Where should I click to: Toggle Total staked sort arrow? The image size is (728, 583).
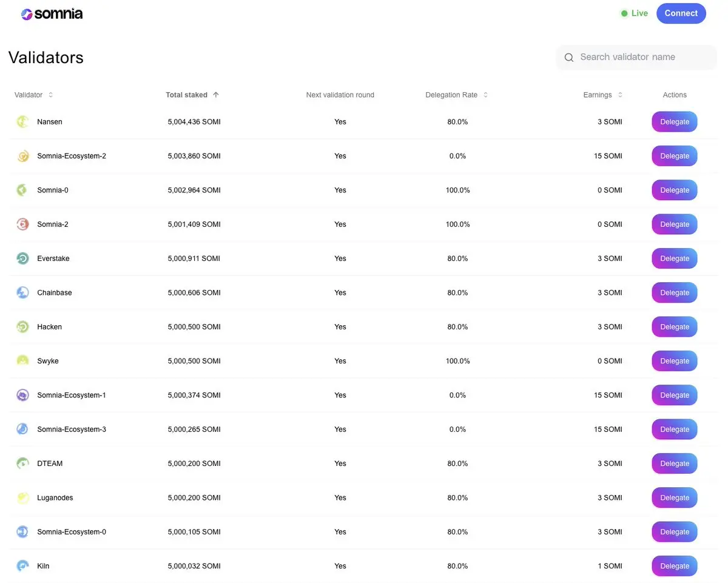point(216,95)
